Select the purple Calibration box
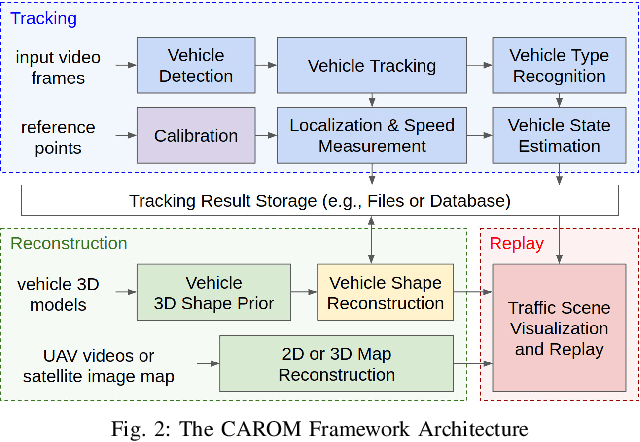This screenshot has width=640, height=442. click(x=196, y=136)
